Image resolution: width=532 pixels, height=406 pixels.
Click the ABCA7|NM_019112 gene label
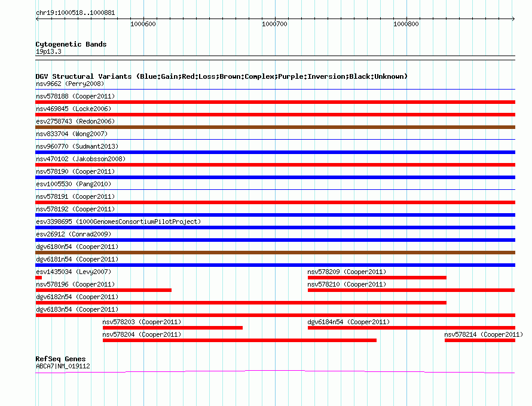coord(63,366)
